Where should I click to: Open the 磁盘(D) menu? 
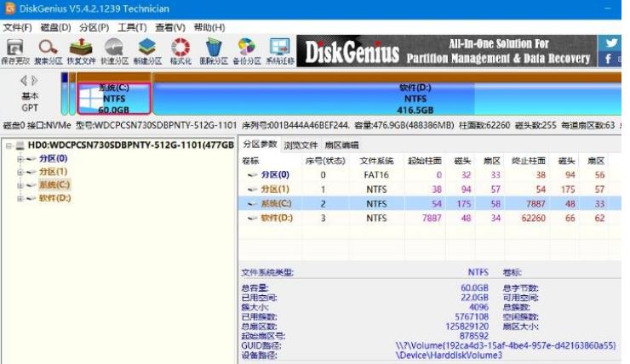[56, 27]
